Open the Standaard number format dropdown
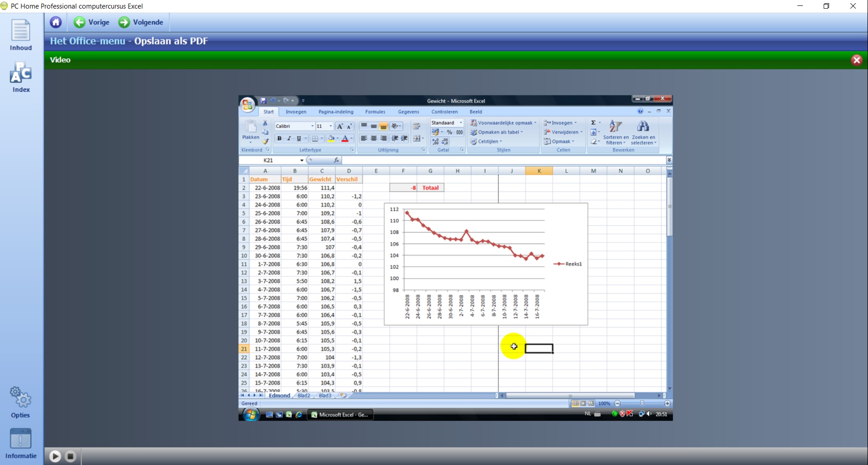 [461, 123]
